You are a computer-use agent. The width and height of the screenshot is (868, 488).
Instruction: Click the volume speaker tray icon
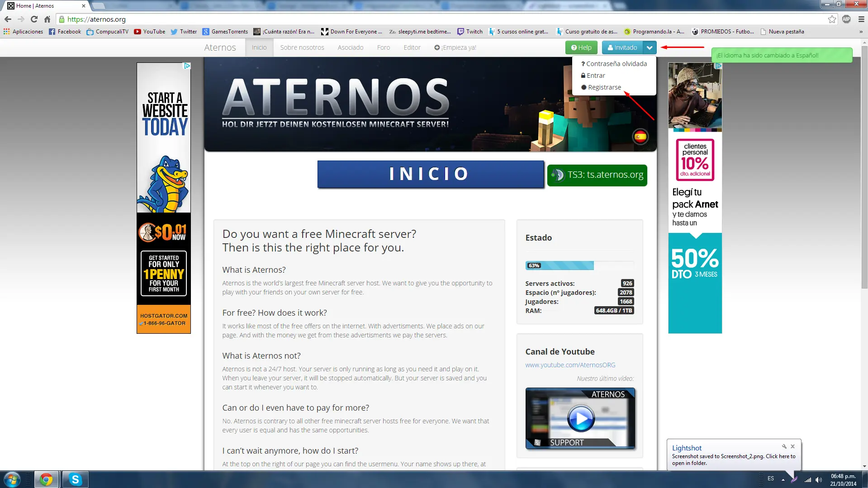[819, 479]
